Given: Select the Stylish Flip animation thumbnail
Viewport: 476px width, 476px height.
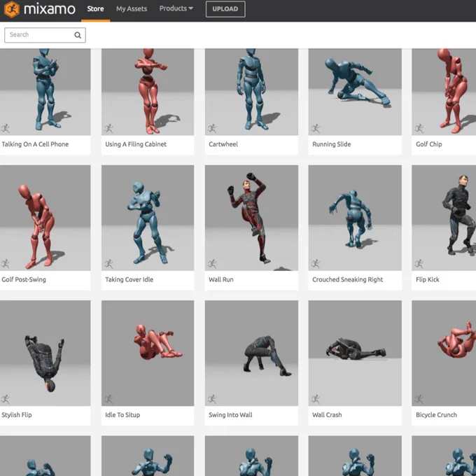Looking at the screenshot, I should pos(45,353).
